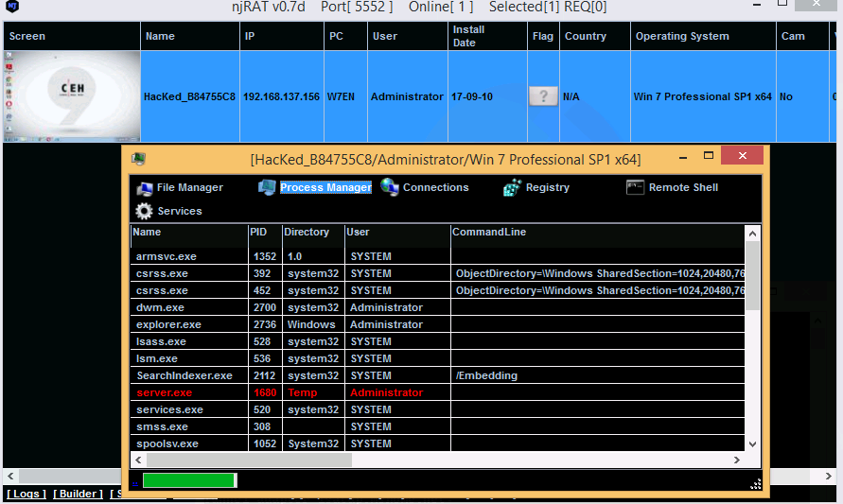The height and width of the screenshot is (504, 843).
Task: Maximize the process manager window
Action: point(709,156)
